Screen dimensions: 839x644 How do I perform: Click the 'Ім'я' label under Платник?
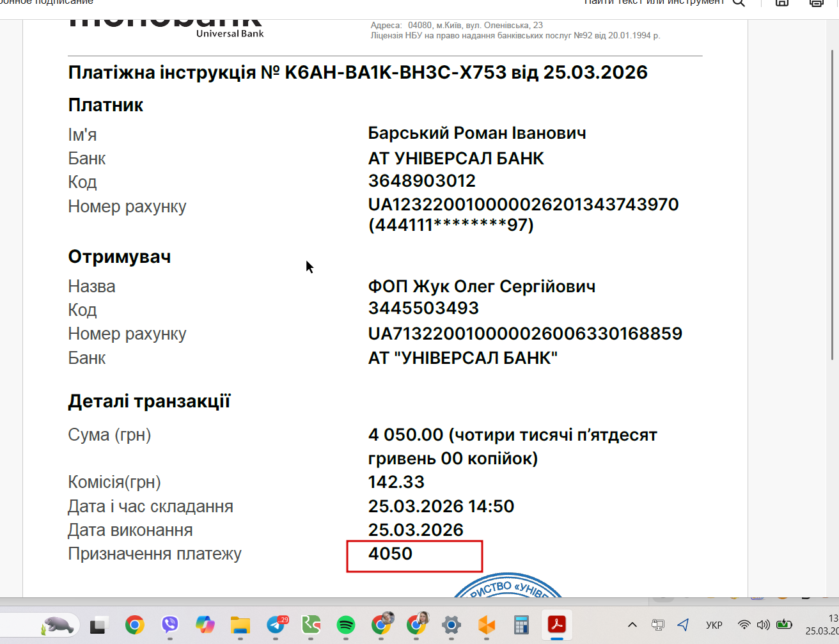[82, 135]
